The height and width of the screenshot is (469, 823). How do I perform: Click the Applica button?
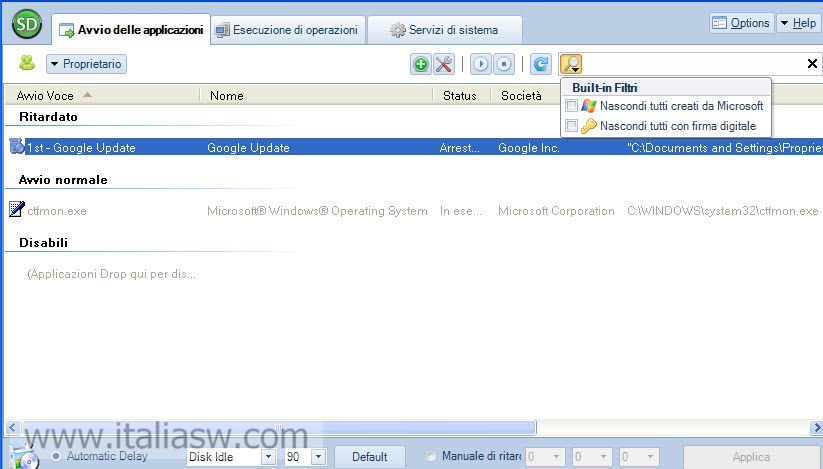click(x=751, y=457)
